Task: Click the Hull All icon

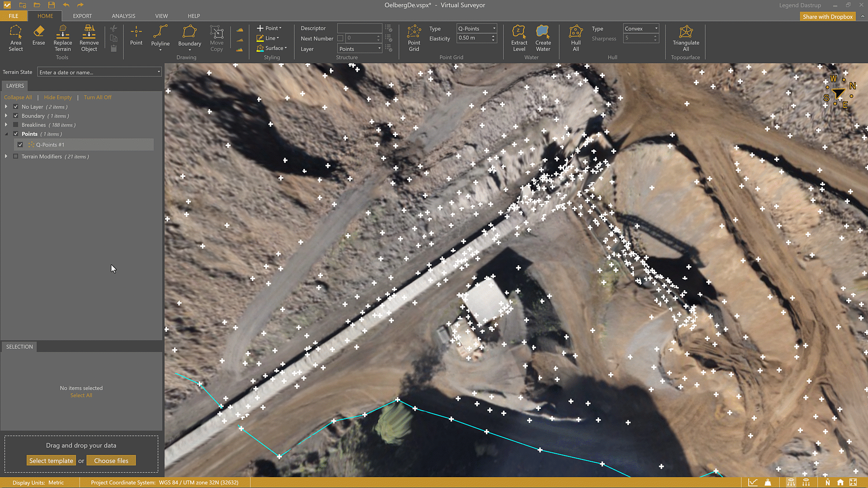Action: (576, 38)
